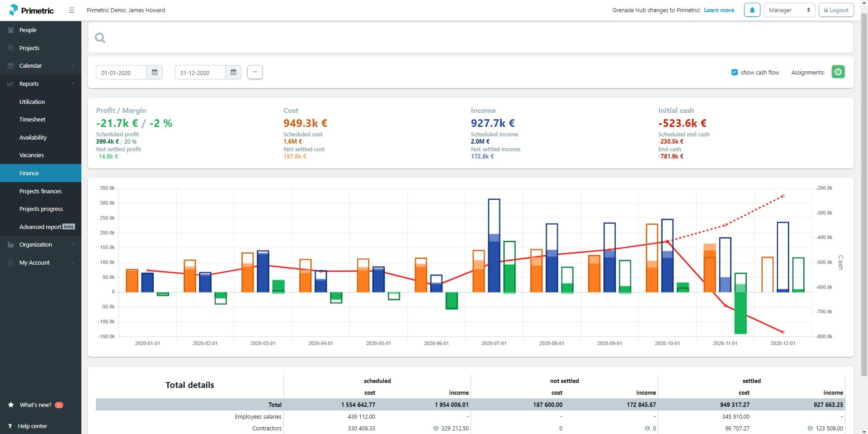The width and height of the screenshot is (868, 434).
Task: Open the Manager role dropdown
Action: [x=789, y=10]
